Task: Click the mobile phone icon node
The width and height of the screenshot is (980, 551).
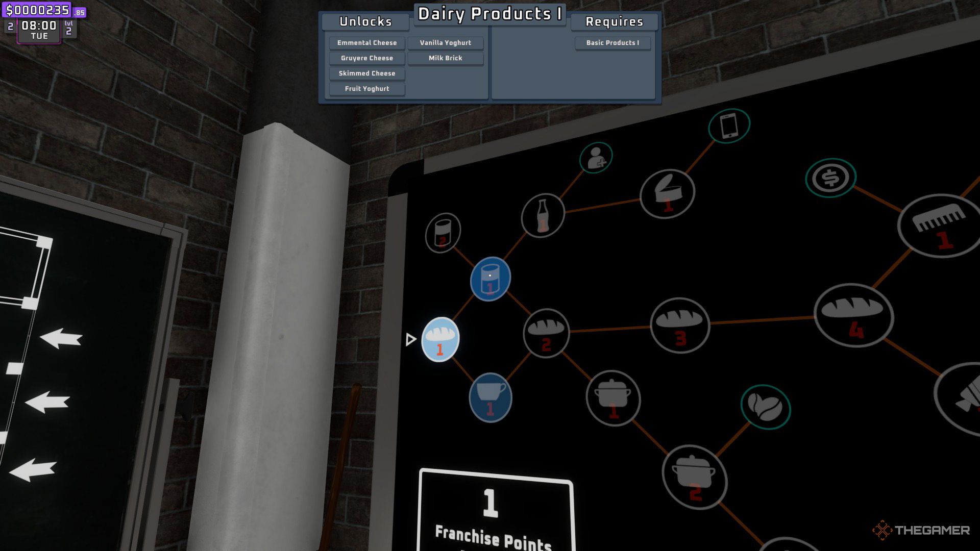Action: click(x=729, y=125)
